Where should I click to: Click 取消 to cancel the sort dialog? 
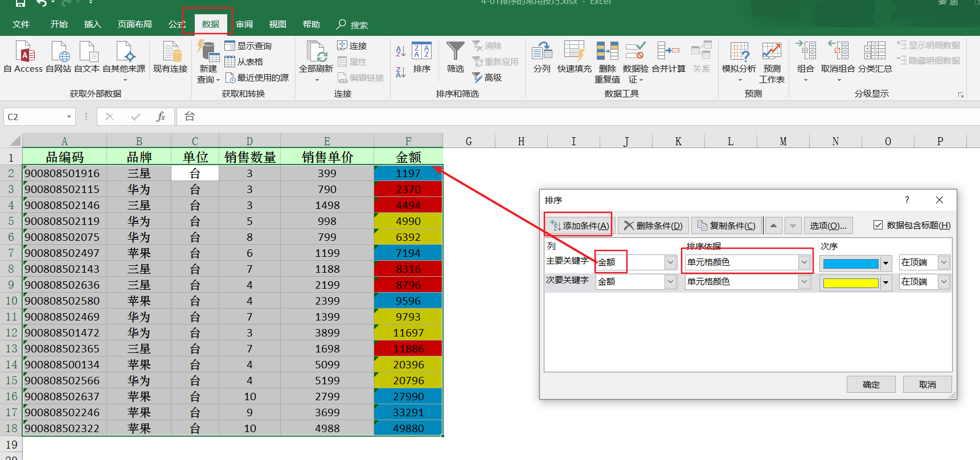pyautogui.click(x=928, y=384)
